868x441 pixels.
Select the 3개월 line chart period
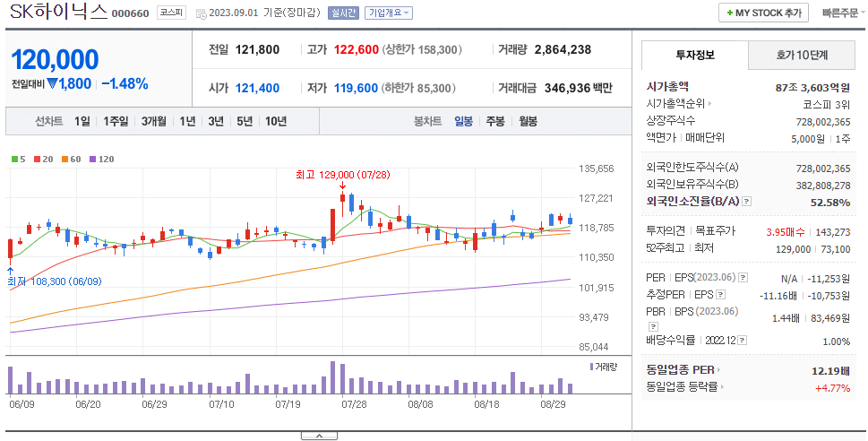coord(153,121)
